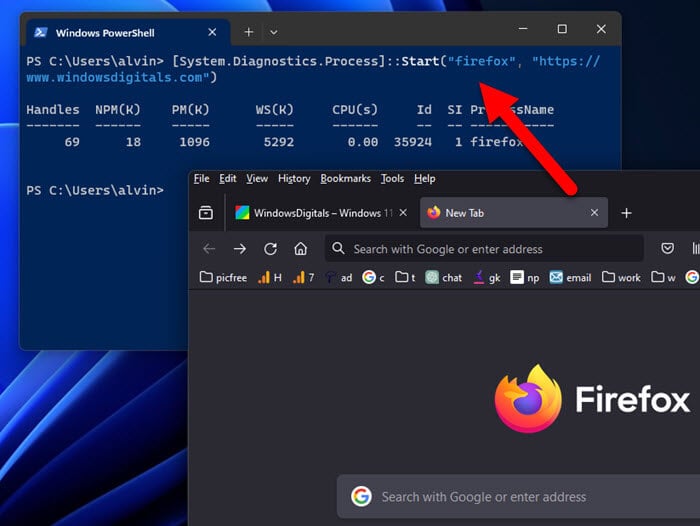
Task: Click the PowerShell icon in terminal tab
Action: 41,33
